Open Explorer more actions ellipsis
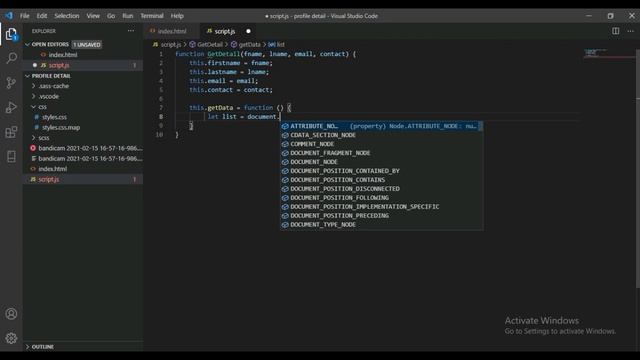The image size is (640, 360). tap(131, 31)
